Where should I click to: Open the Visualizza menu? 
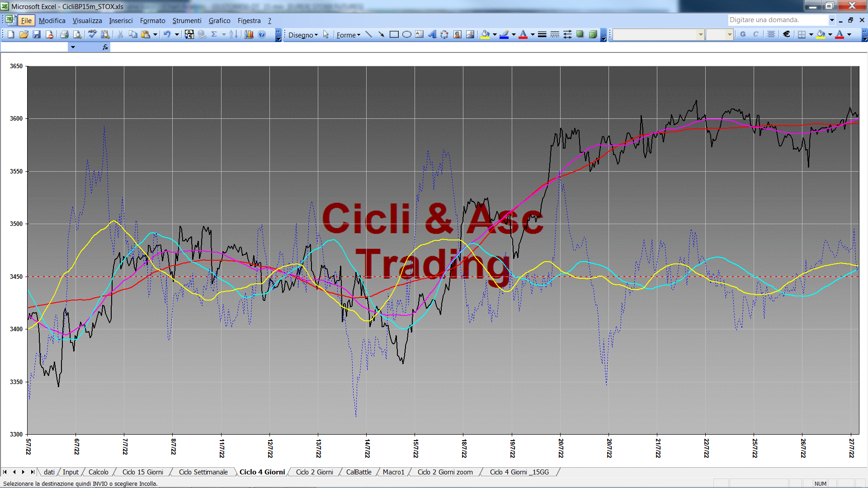(87, 21)
